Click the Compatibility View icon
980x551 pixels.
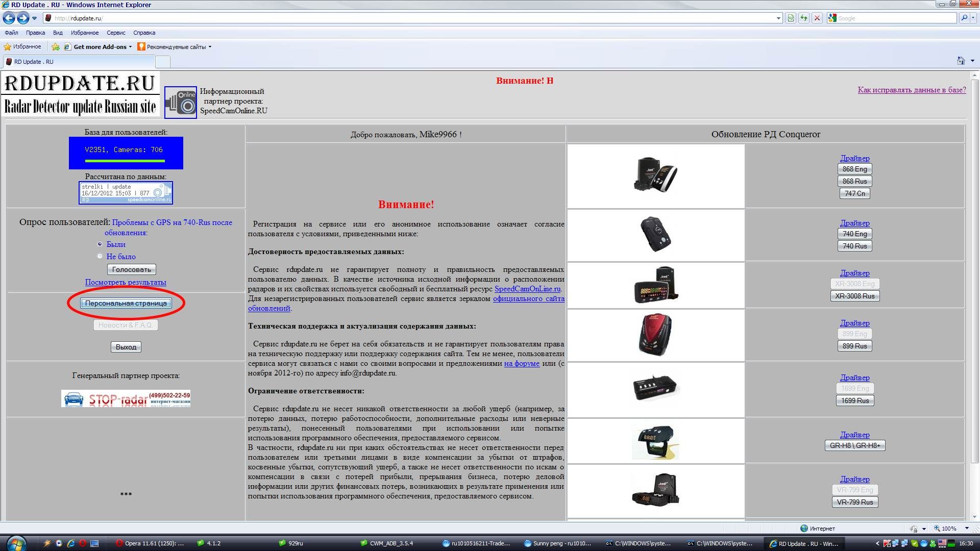pyautogui.click(x=791, y=18)
